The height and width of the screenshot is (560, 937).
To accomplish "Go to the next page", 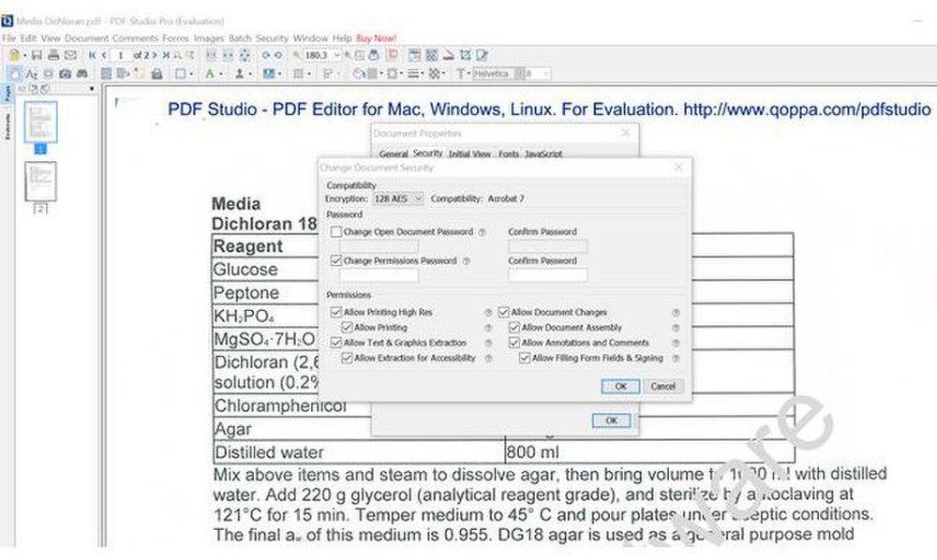I will pyautogui.click(x=155, y=55).
